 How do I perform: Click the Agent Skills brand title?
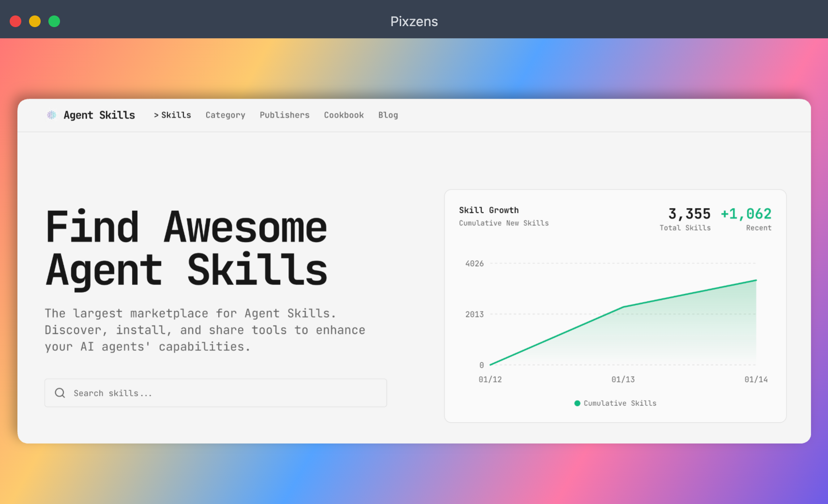point(99,115)
